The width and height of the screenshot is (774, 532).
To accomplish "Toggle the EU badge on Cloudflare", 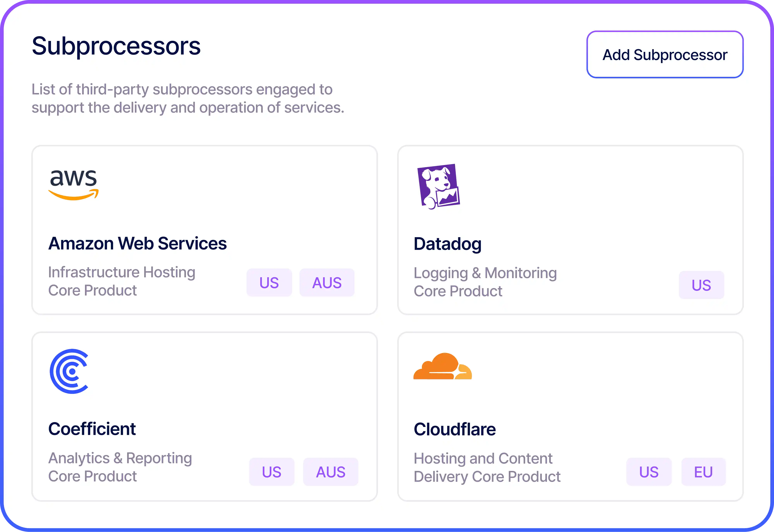I will [703, 471].
